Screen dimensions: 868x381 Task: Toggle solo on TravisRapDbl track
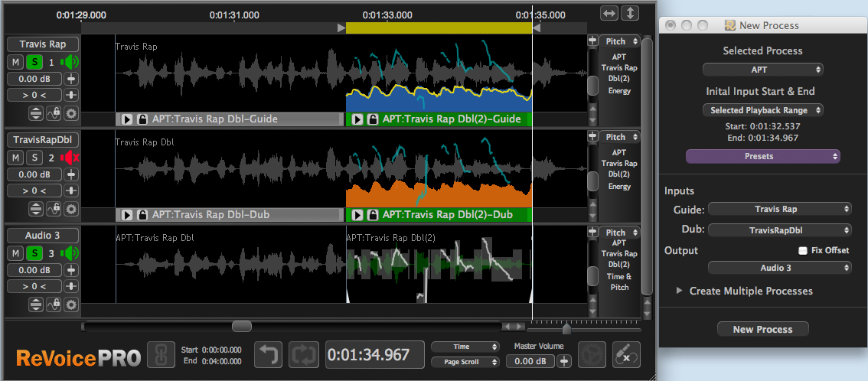pyautogui.click(x=34, y=158)
